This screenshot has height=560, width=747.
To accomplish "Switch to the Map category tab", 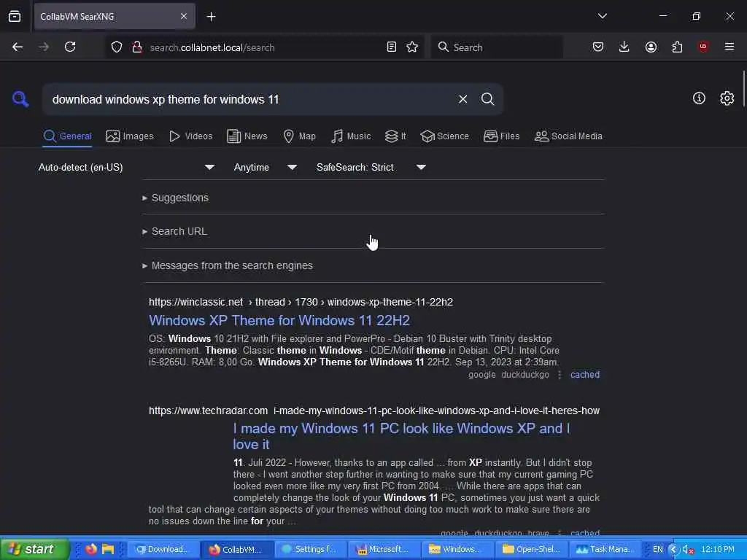I will pos(299,136).
